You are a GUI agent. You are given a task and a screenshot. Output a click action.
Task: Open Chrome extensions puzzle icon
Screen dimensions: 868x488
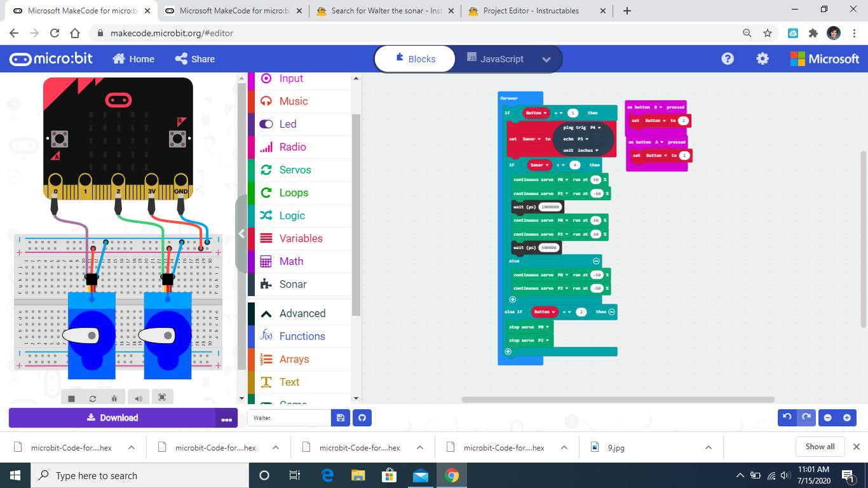point(813,33)
